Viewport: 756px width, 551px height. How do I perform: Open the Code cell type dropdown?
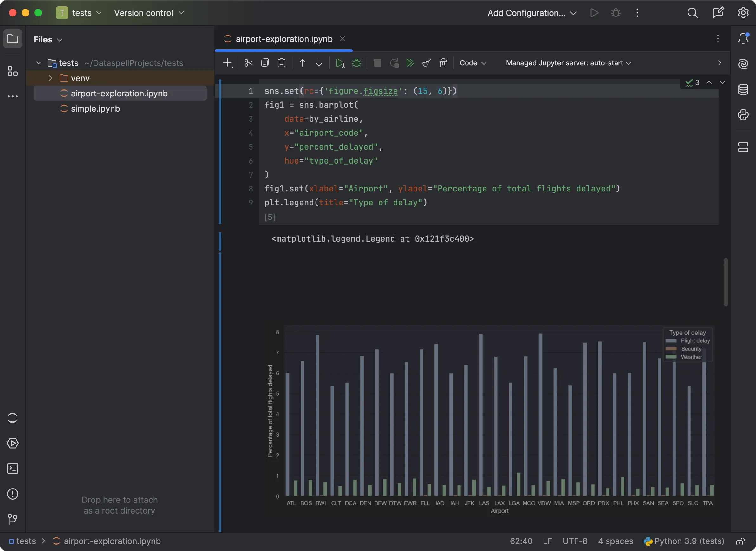click(473, 63)
